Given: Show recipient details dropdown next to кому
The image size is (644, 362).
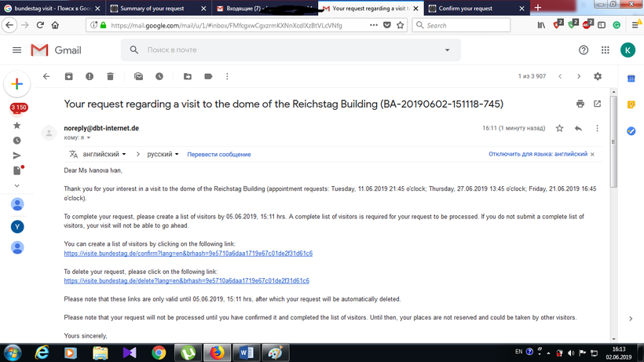Looking at the screenshot, I should 88,138.
